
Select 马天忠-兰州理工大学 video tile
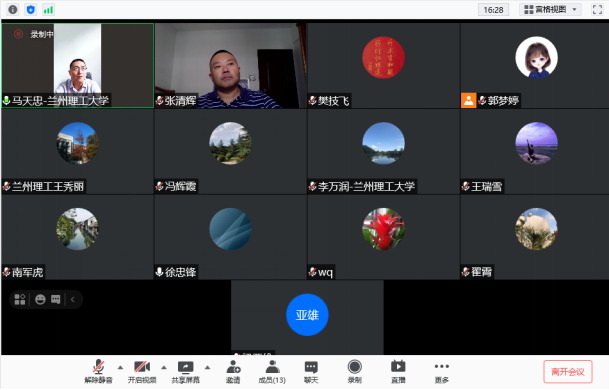pos(78,65)
